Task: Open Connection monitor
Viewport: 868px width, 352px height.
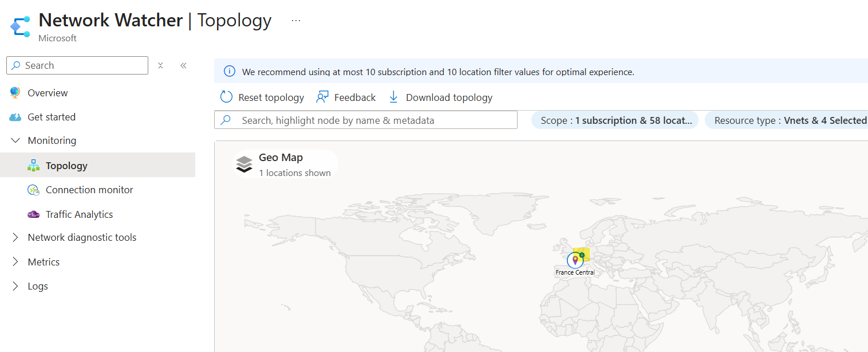Action: 89,190
